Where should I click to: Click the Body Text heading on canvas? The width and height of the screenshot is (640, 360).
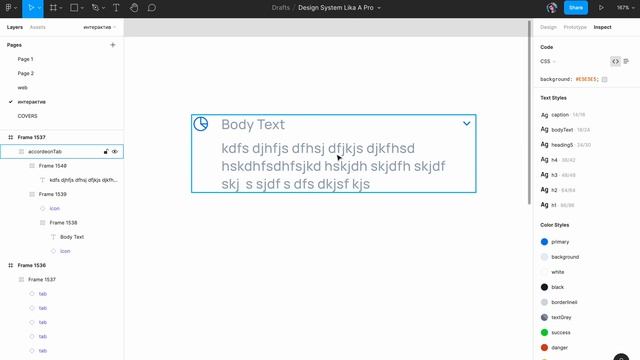pyautogui.click(x=253, y=124)
